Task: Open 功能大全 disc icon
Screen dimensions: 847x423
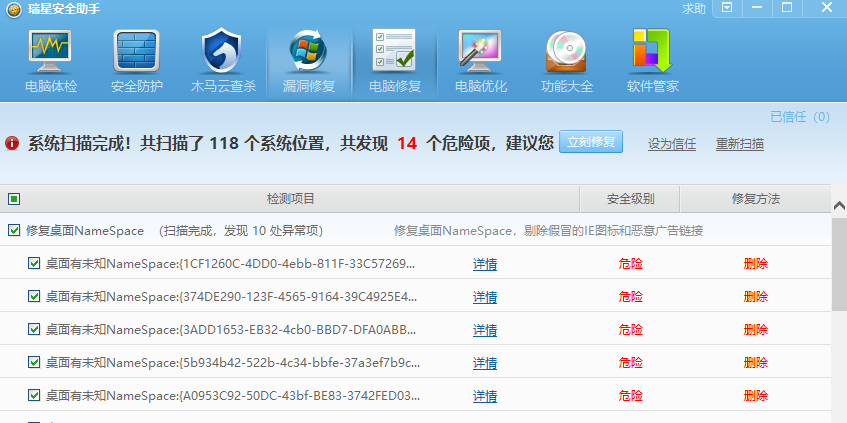Action: 567,61
